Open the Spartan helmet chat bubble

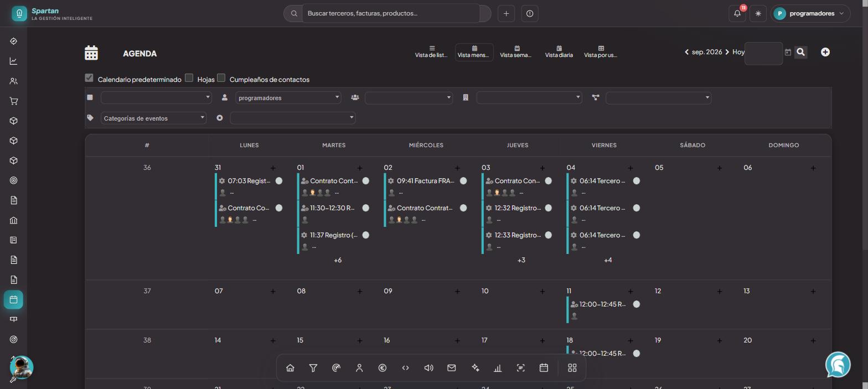point(838,365)
